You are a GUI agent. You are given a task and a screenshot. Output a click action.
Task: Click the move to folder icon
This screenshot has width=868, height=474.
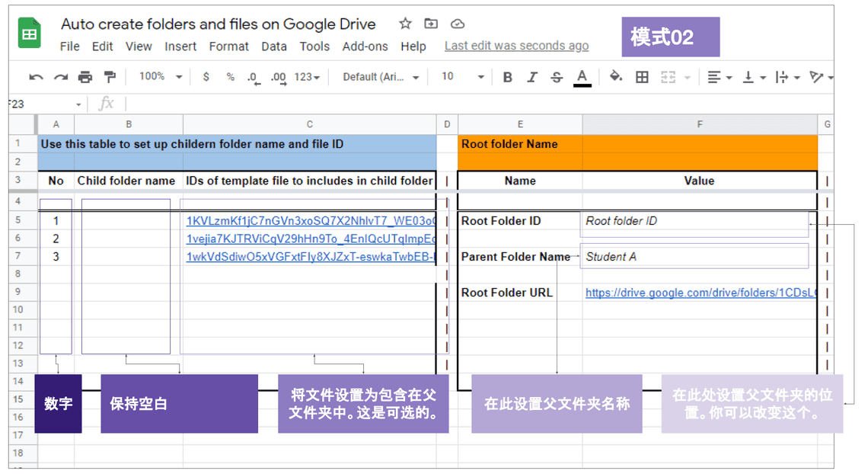[431, 24]
